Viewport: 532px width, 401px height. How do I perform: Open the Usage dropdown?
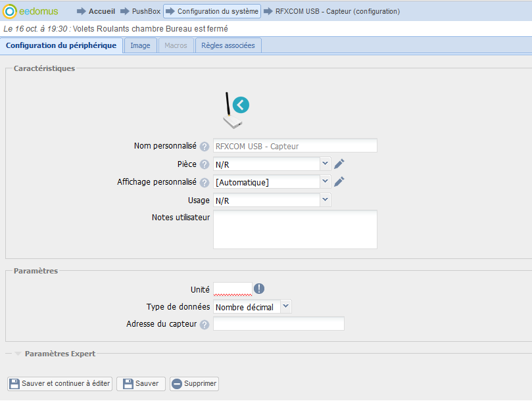(325, 200)
